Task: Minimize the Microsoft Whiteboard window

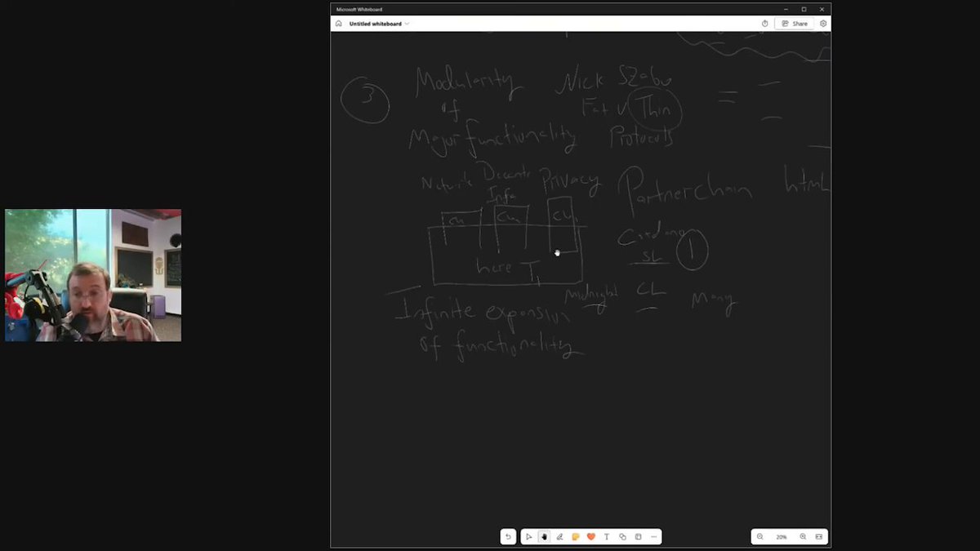Action: click(786, 9)
